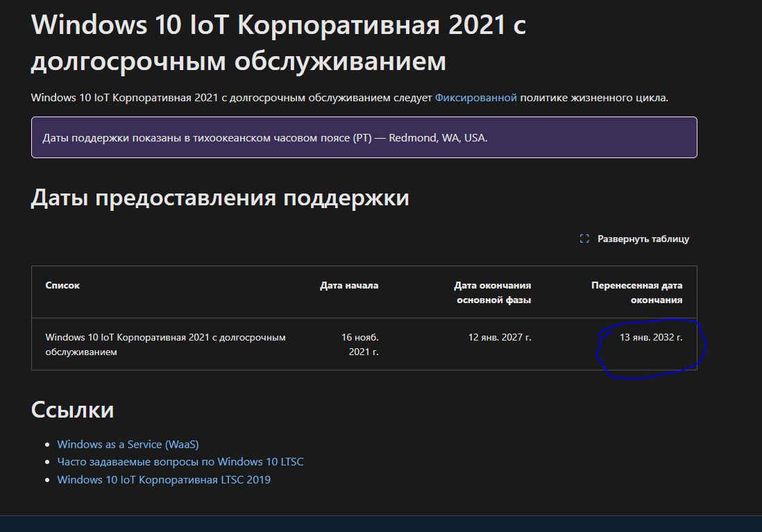762x532 pixels.
Task: Click the 'Дата окончания основной фазы' header
Action: pos(492,293)
